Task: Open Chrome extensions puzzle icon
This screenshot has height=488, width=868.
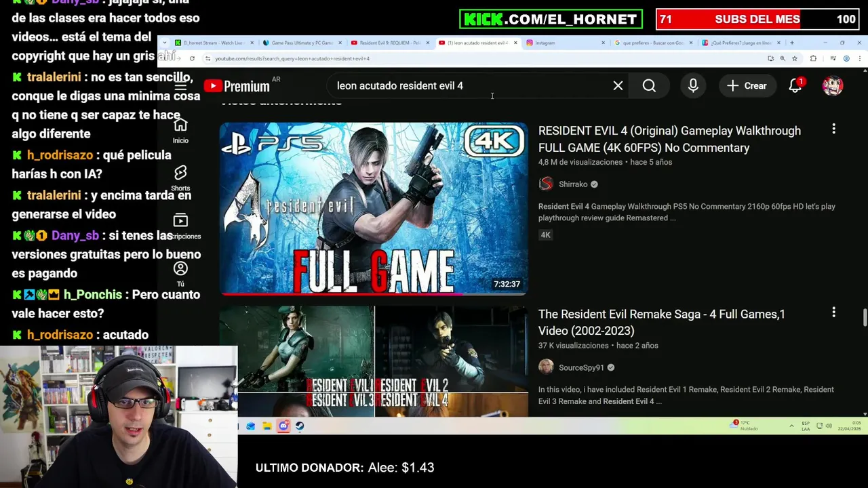Action: [x=813, y=58]
